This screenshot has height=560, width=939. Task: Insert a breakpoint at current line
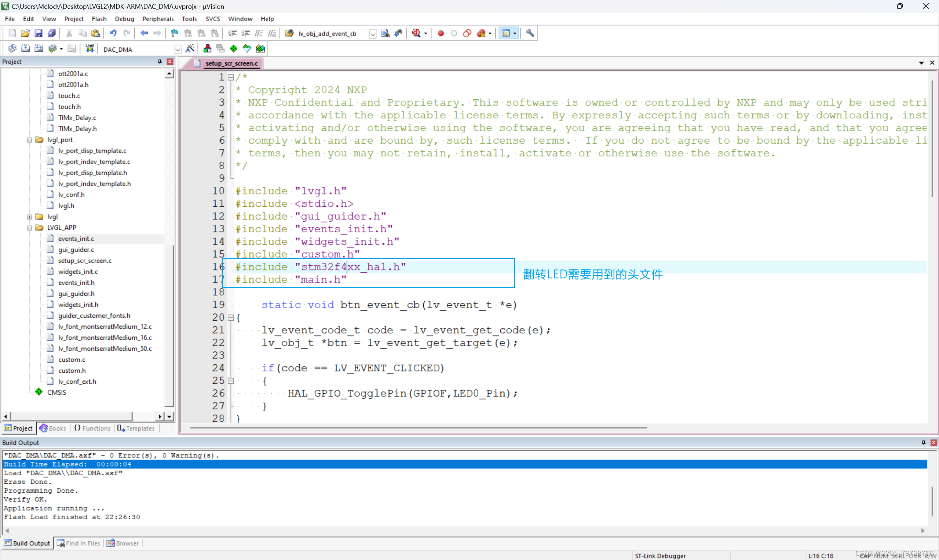point(440,33)
